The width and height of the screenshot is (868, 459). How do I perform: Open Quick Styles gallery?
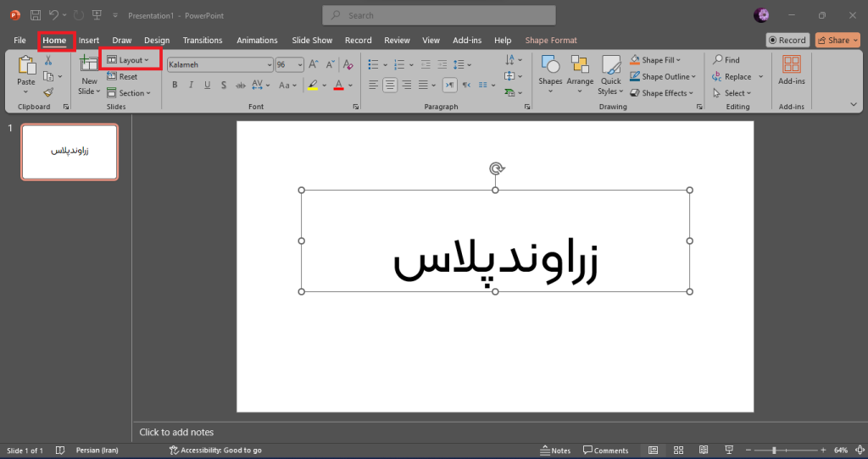pyautogui.click(x=610, y=75)
